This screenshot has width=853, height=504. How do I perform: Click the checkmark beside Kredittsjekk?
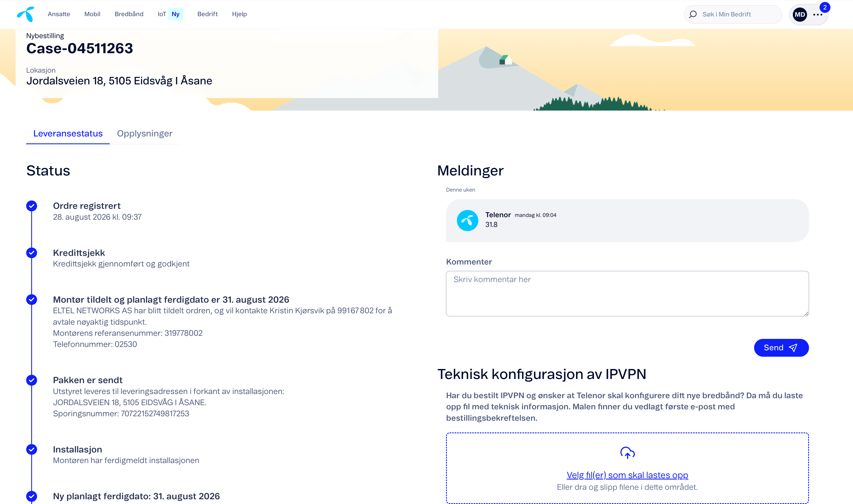coord(31,253)
